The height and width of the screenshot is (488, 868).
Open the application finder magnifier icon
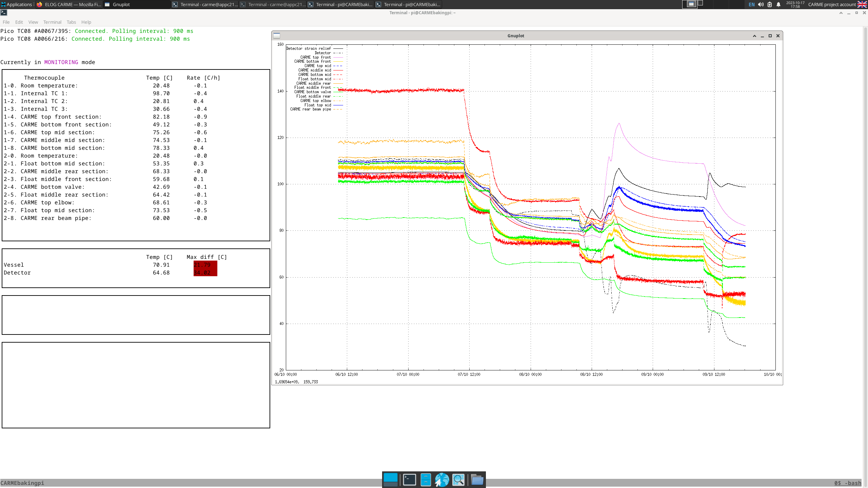click(x=458, y=480)
